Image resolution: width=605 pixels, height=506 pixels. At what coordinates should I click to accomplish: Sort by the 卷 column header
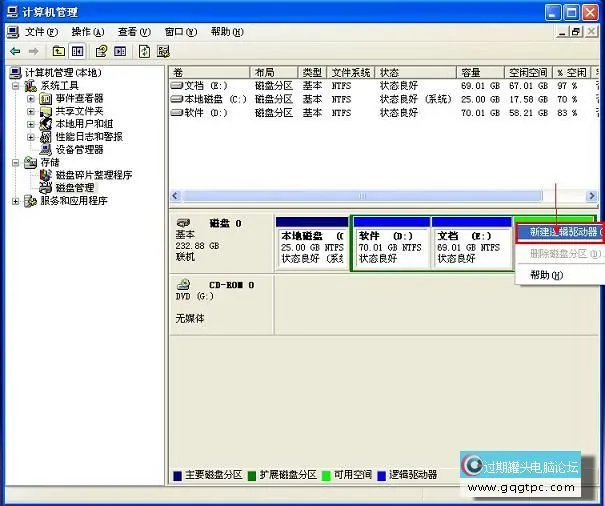pyautogui.click(x=209, y=72)
